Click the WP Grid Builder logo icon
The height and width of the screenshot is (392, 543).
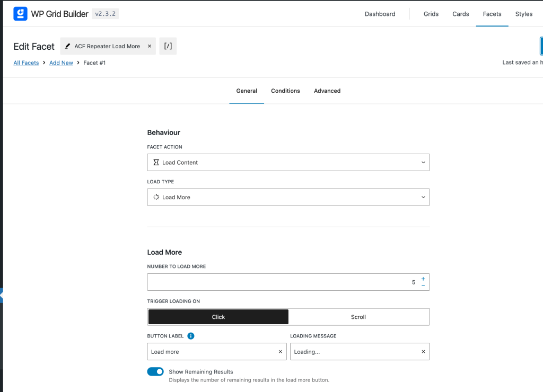(x=20, y=14)
